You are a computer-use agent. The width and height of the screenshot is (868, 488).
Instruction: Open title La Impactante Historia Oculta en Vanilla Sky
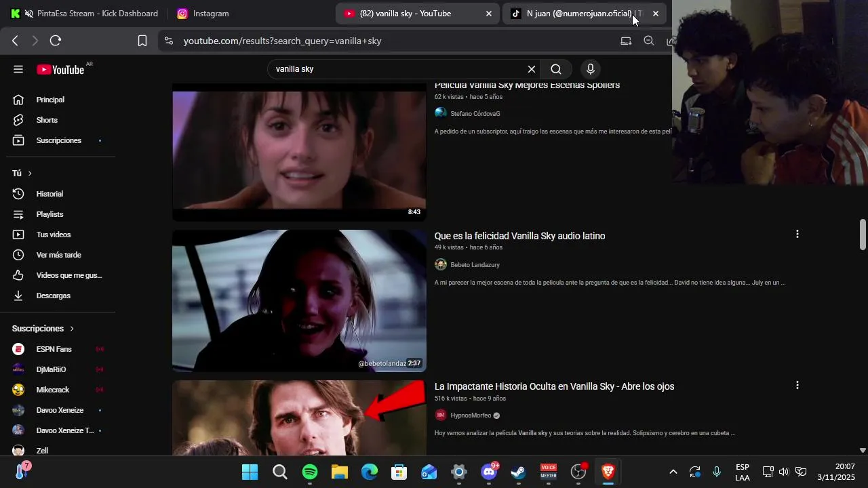coord(554,386)
